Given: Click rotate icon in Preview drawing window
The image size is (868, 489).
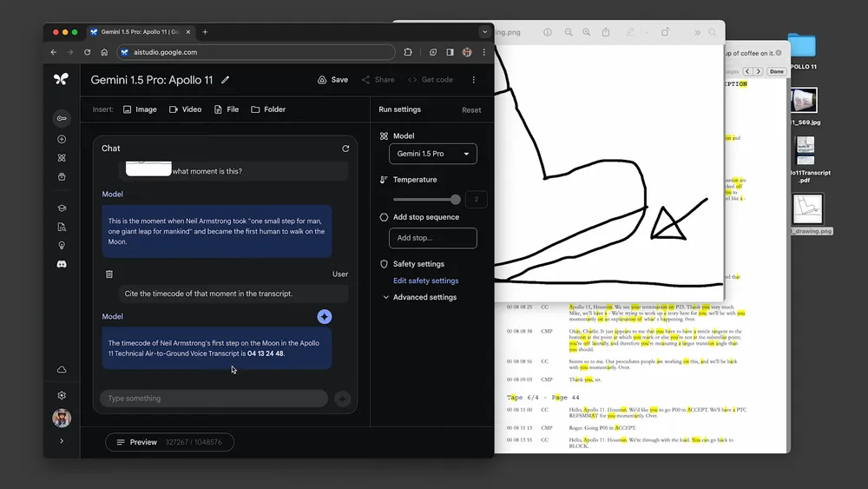Looking at the screenshot, I should pyautogui.click(x=666, y=33).
